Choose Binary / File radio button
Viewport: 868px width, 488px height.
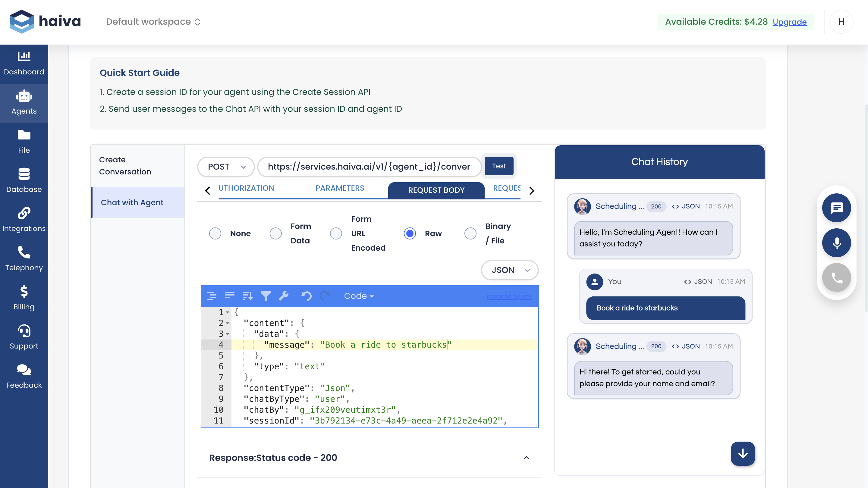click(x=470, y=233)
